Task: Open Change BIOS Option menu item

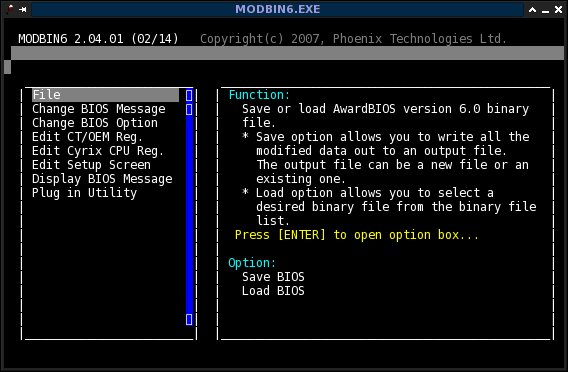Action: point(95,123)
